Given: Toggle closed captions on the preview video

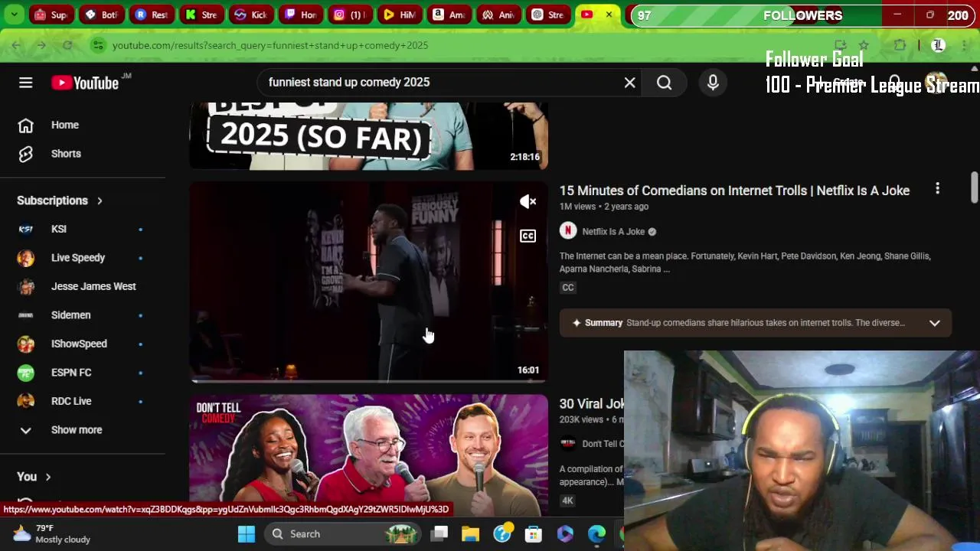Looking at the screenshot, I should [528, 236].
